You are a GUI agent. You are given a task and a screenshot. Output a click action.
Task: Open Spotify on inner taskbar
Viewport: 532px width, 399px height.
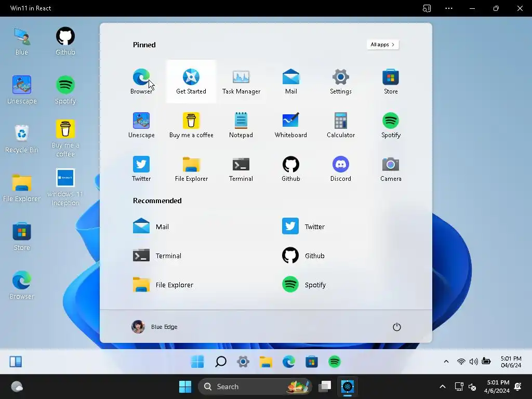[334, 362]
